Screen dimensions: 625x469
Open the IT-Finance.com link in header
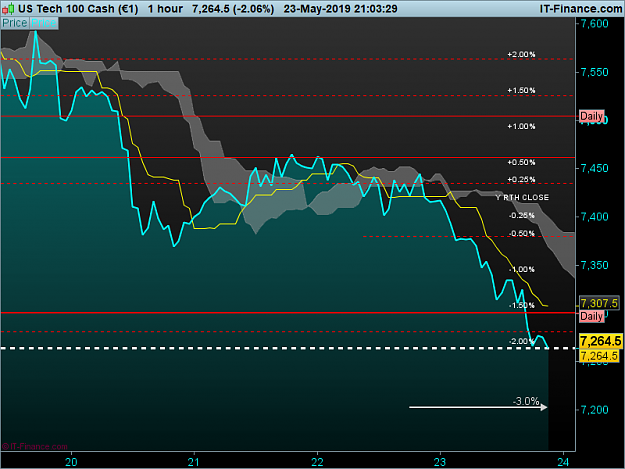[581, 9]
